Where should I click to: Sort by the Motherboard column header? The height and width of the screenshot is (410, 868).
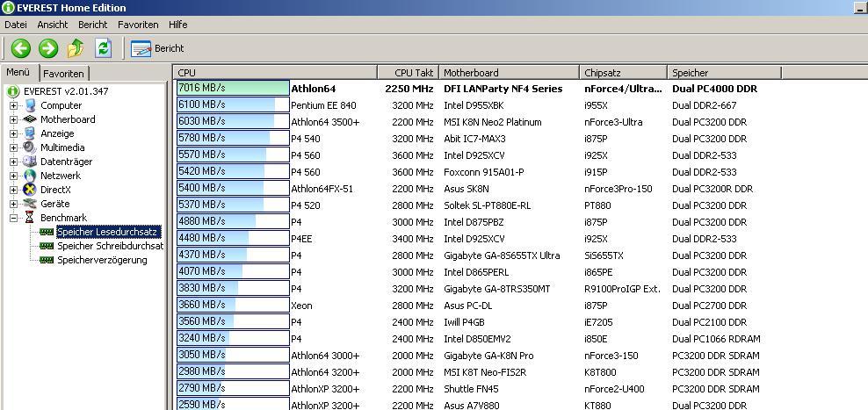510,73
